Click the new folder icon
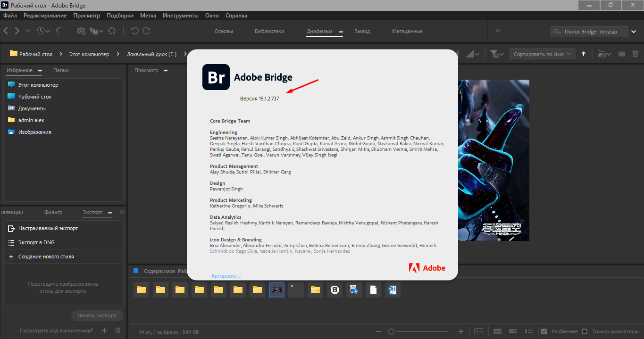Image resolution: width=644 pixels, height=339 pixels. tap(621, 54)
